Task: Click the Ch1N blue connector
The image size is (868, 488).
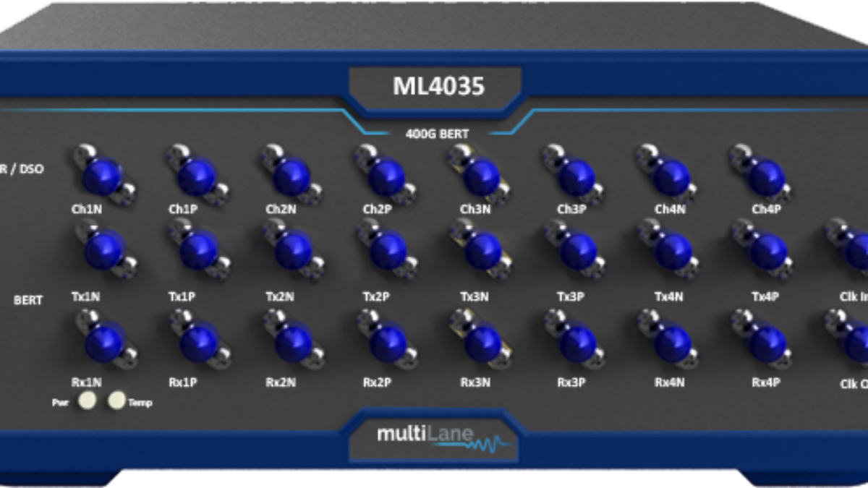Action: point(102,176)
